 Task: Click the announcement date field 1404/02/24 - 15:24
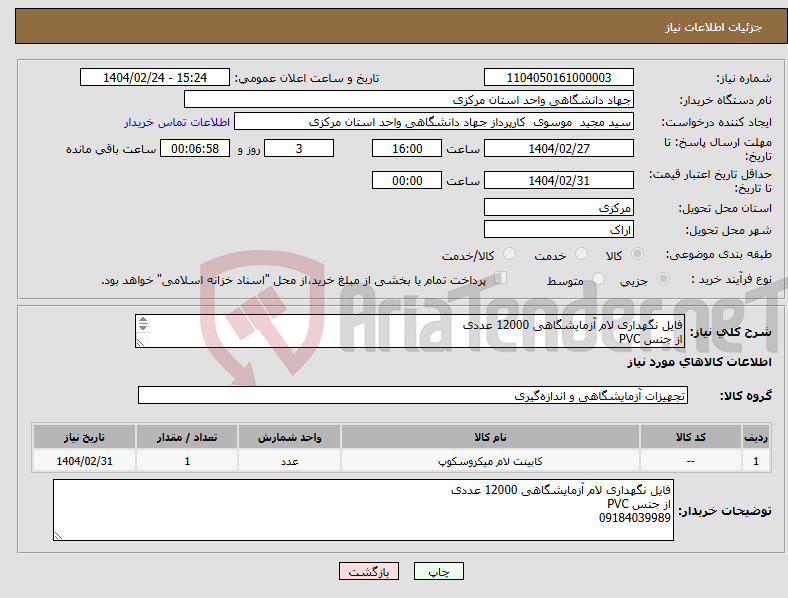pos(155,77)
